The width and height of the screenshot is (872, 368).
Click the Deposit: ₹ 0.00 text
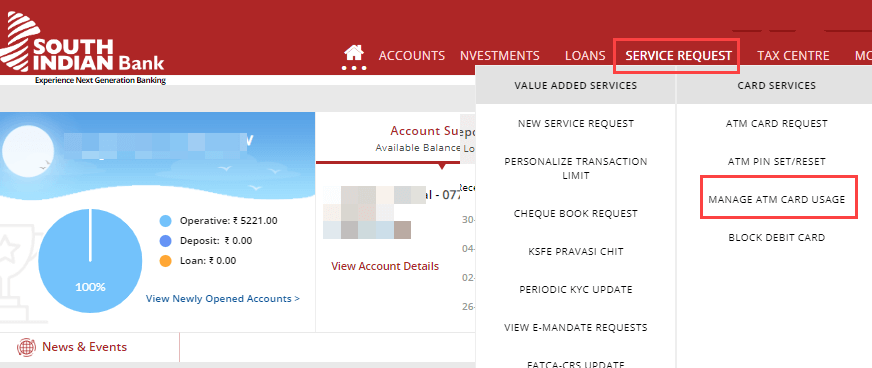pos(216,241)
